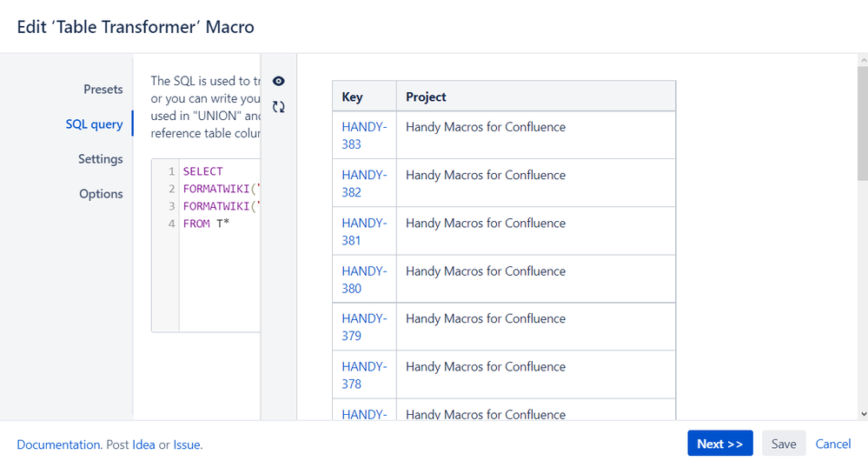This screenshot has height=461, width=868.
Task: Open the Documentation link
Action: click(59, 444)
